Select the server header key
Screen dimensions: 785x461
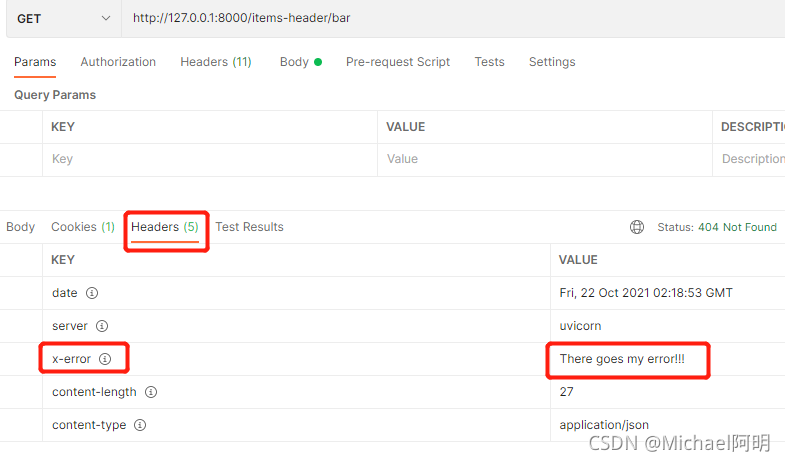pyautogui.click(x=70, y=326)
